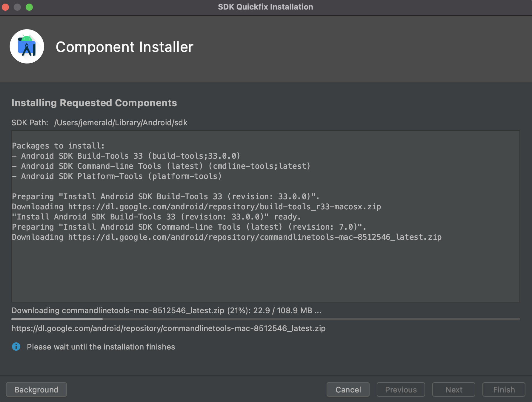The image size is (532, 402).
Task: Select the Command-line Tools (latest) package line
Action: [x=161, y=166]
